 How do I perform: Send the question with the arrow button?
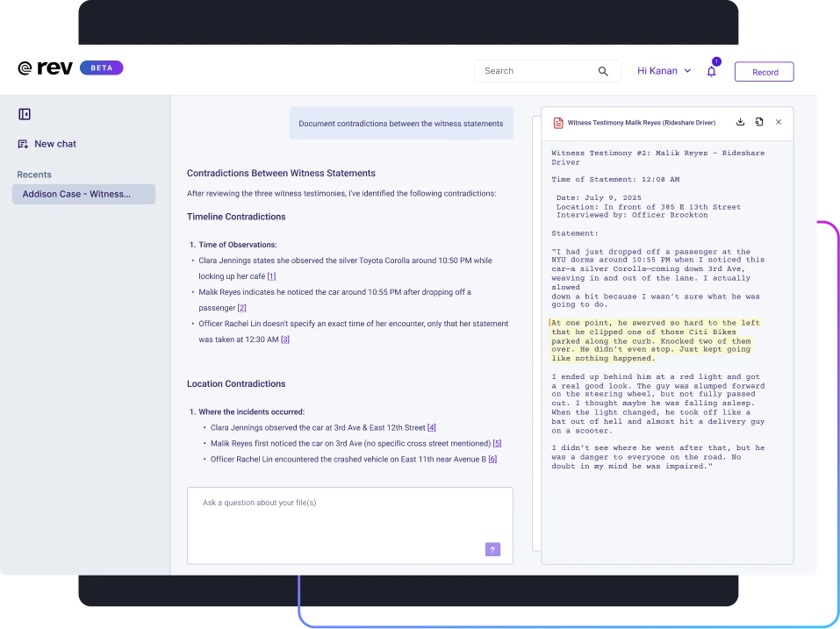coord(493,549)
